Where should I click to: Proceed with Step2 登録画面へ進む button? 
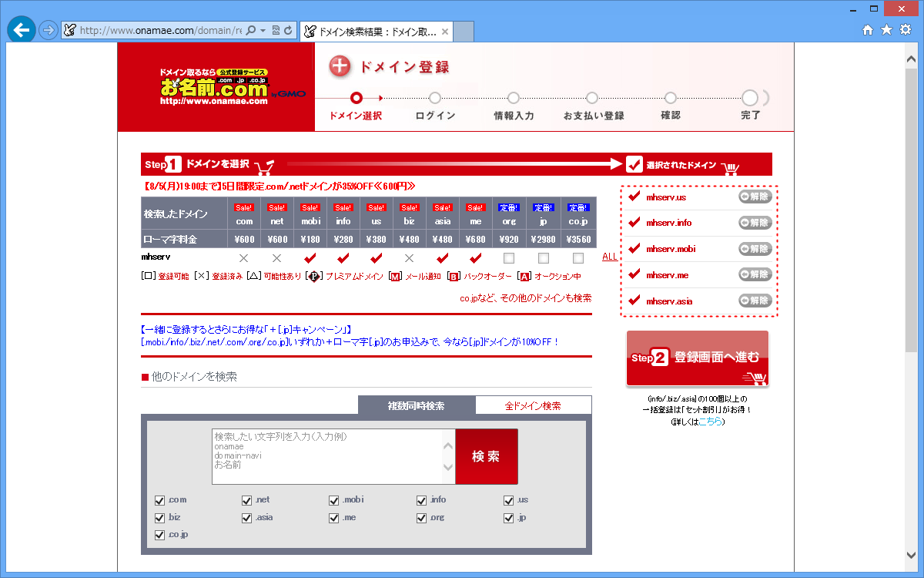[697, 358]
